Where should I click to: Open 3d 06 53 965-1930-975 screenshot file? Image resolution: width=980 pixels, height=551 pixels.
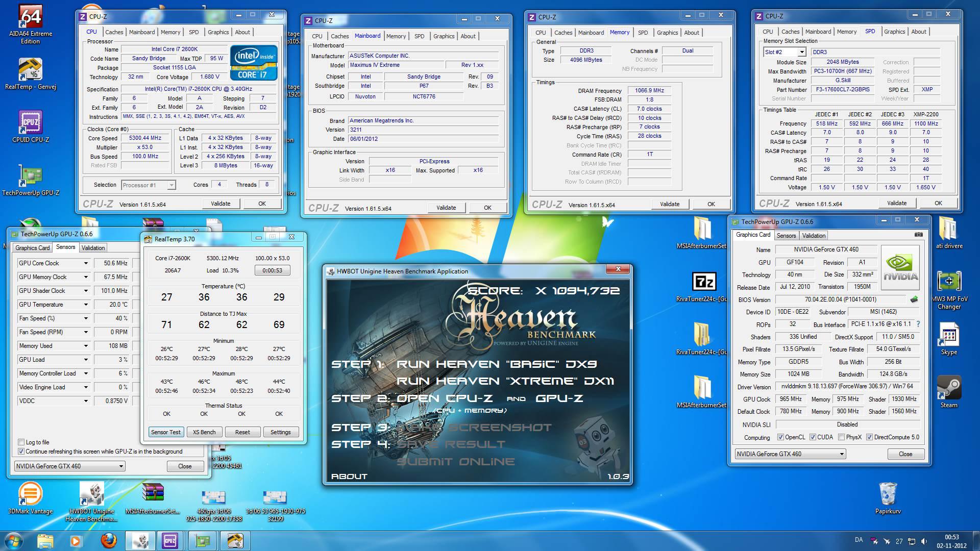pos(275,505)
